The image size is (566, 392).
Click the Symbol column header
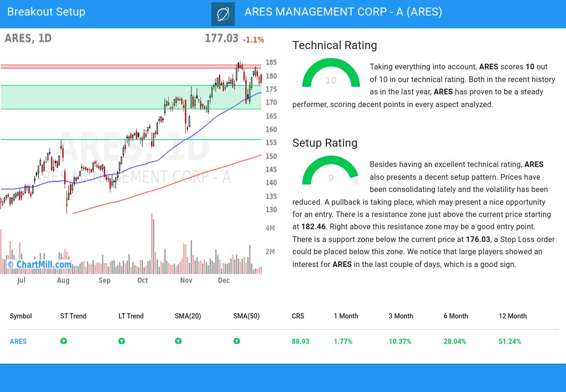(x=21, y=316)
